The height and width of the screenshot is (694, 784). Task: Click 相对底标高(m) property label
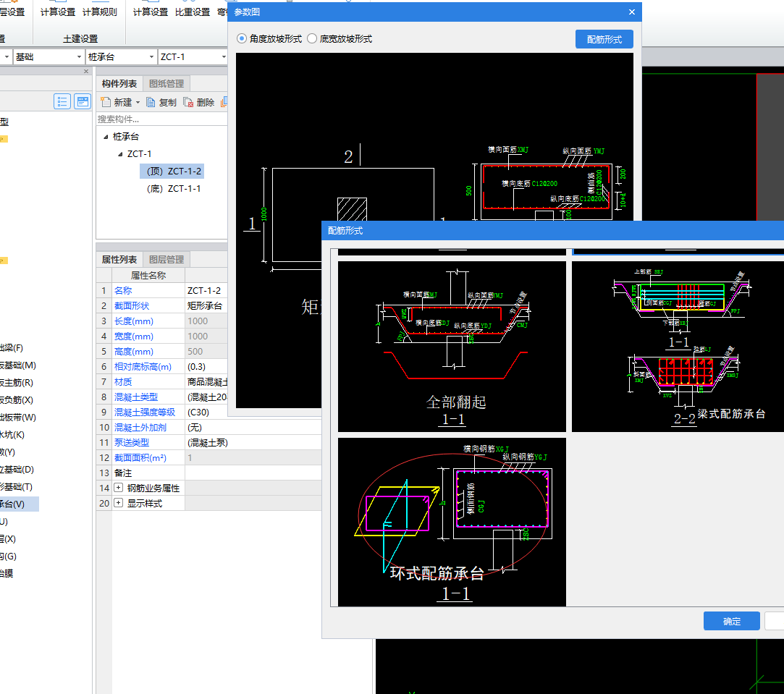click(143, 366)
